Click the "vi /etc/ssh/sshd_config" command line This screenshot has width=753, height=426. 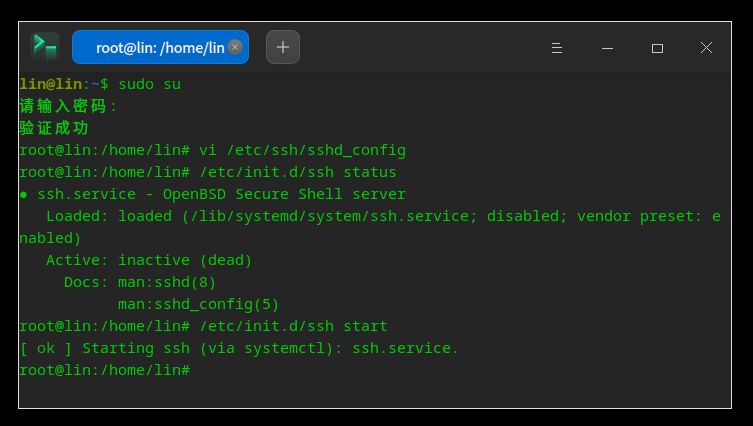coord(302,150)
